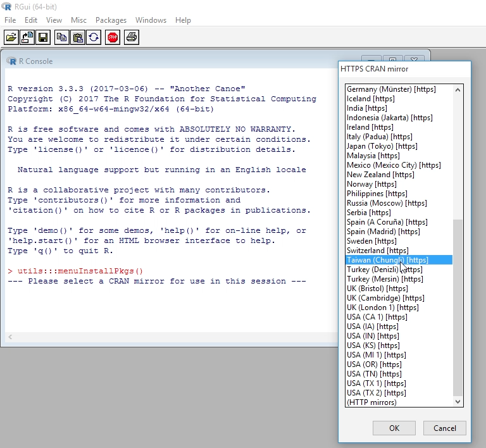Click the R Console window icon
The image size is (486, 448).
click(x=11, y=61)
